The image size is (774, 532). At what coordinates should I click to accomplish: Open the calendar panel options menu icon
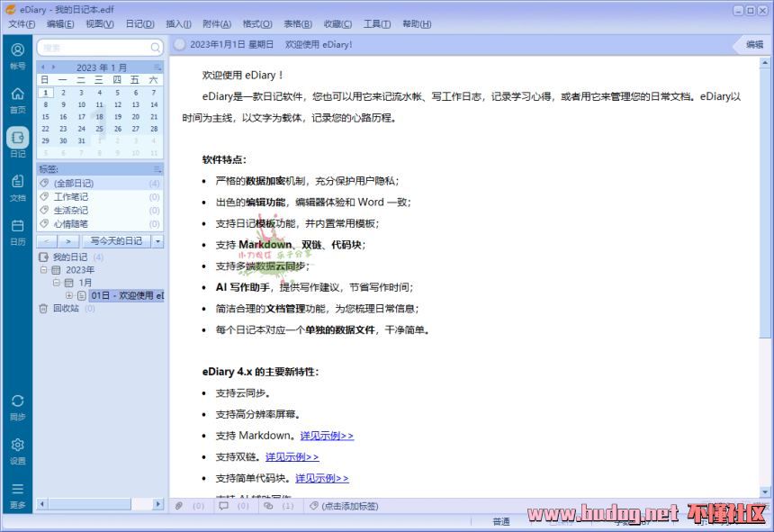[157, 68]
